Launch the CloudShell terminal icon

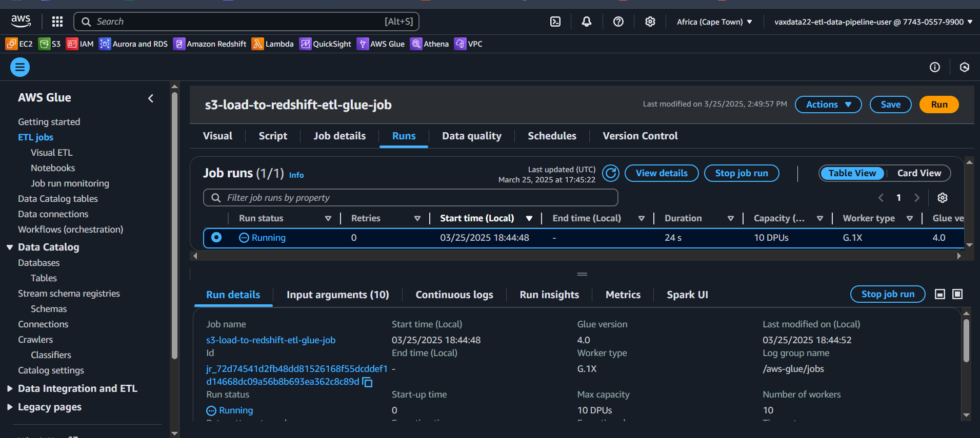click(555, 22)
